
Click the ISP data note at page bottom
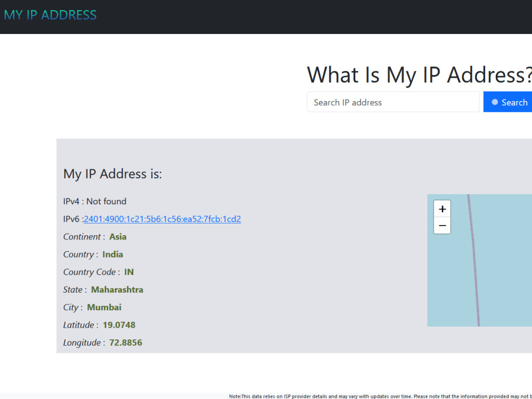tap(380, 396)
